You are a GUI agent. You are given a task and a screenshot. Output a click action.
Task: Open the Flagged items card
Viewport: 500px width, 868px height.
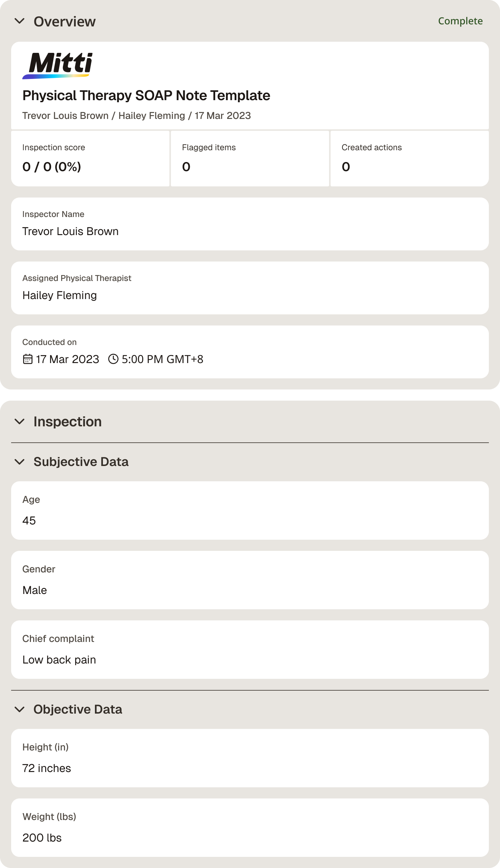(250, 159)
